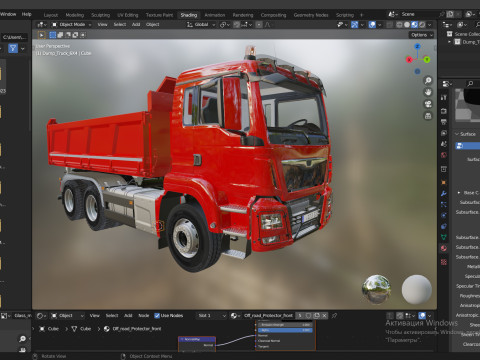Switch to the Layout workspace tab

click(x=51, y=15)
